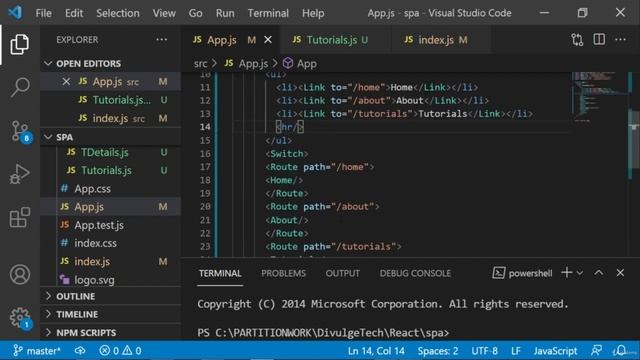Screen dimensions: 640x360
Task: Click the code minimap overview
Action: (x=598, y=97)
